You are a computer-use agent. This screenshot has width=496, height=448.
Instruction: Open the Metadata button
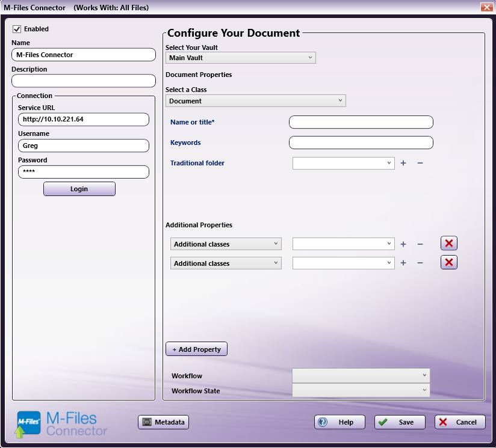click(x=163, y=422)
